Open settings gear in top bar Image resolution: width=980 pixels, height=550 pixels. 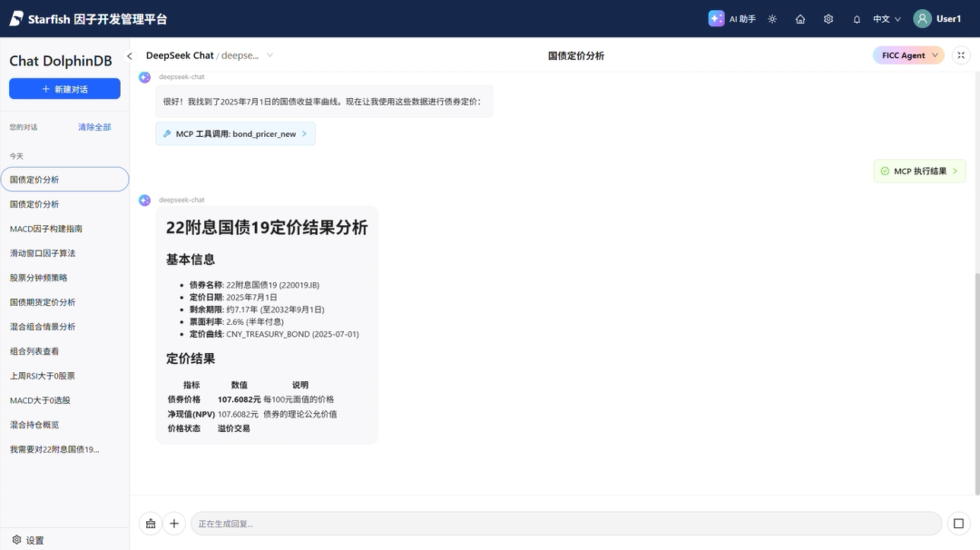tap(828, 19)
